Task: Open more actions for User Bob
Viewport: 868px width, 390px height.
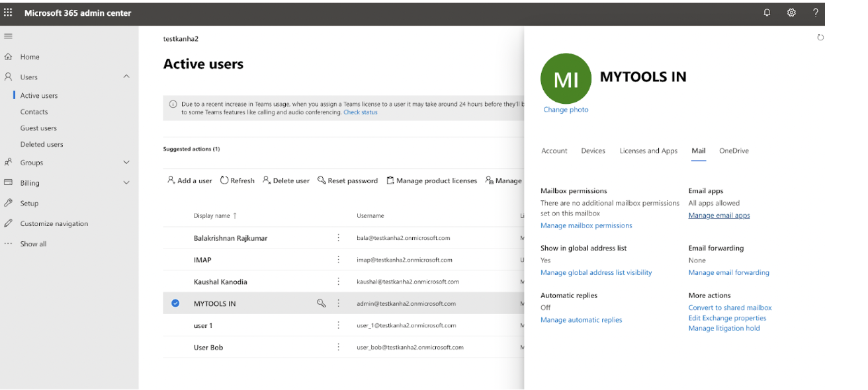Action: 339,347
